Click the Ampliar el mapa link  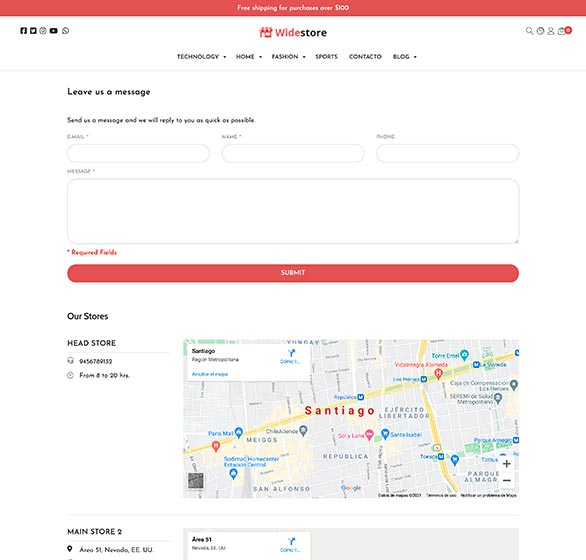pyautogui.click(x=210, y=374)
